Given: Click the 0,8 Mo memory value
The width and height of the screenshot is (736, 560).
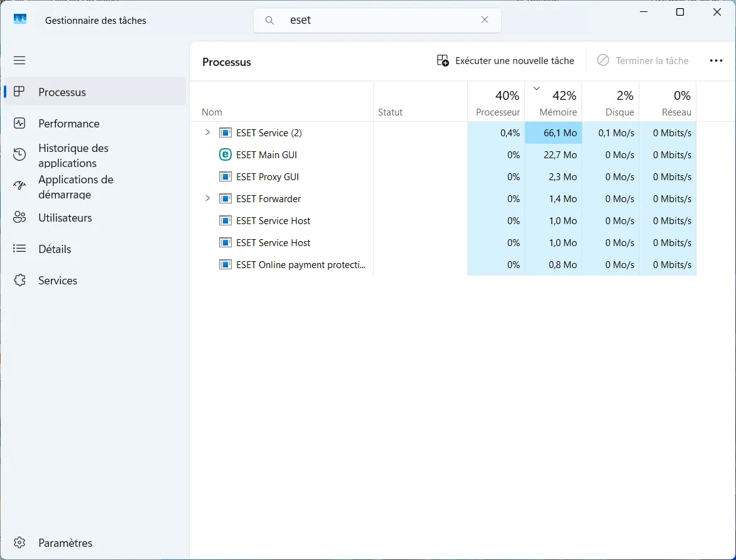Looking at the screenshot, I should [x=563, y=265].
